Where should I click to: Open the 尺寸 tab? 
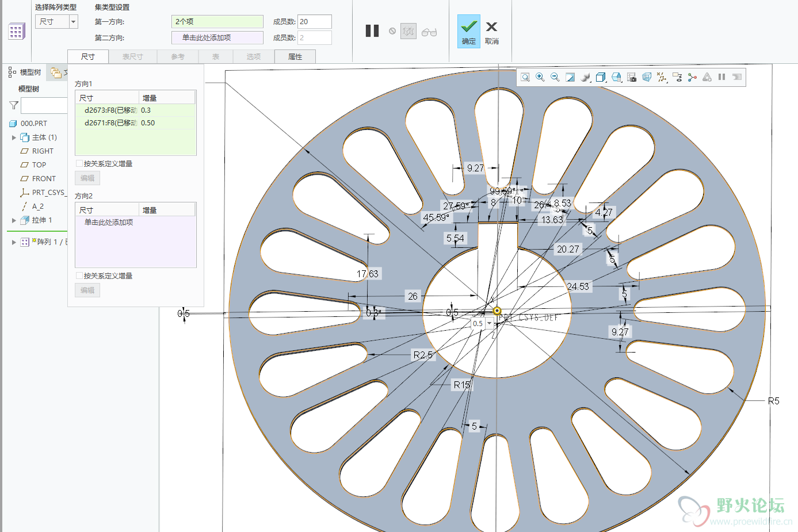click(88, 56)
